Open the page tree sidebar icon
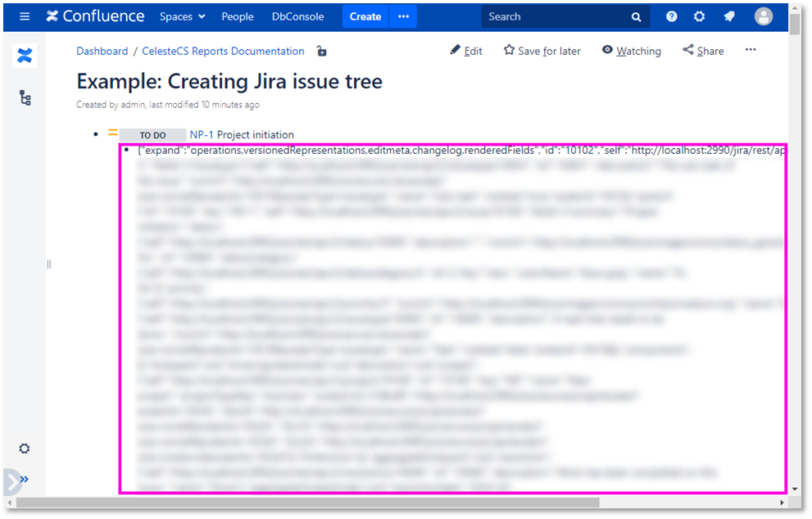812x519 pixels. 25,97
